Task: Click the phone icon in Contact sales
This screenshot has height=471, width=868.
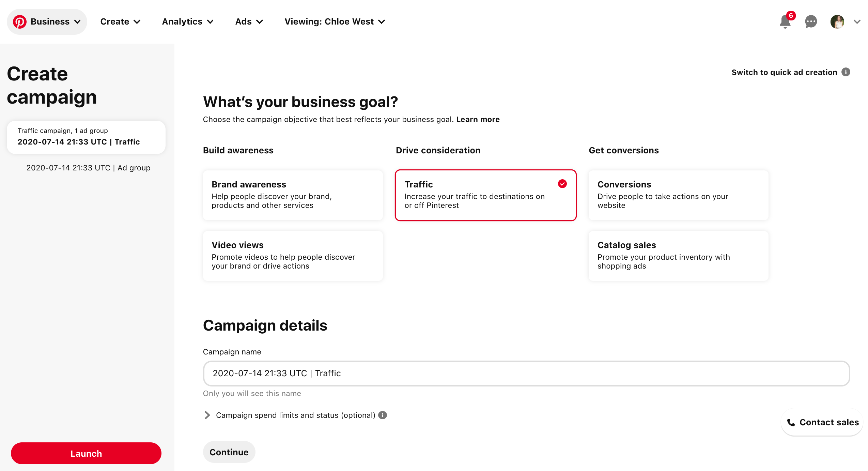Action: (791, 423)
